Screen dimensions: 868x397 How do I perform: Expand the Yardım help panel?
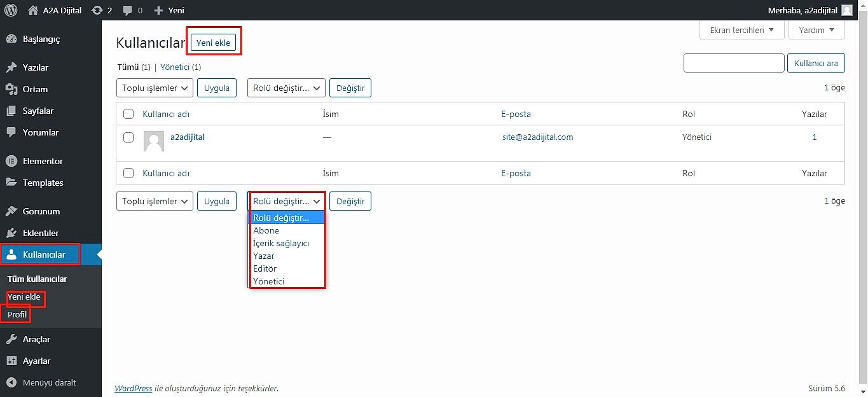pyautogui.click(x=816, y=30)
